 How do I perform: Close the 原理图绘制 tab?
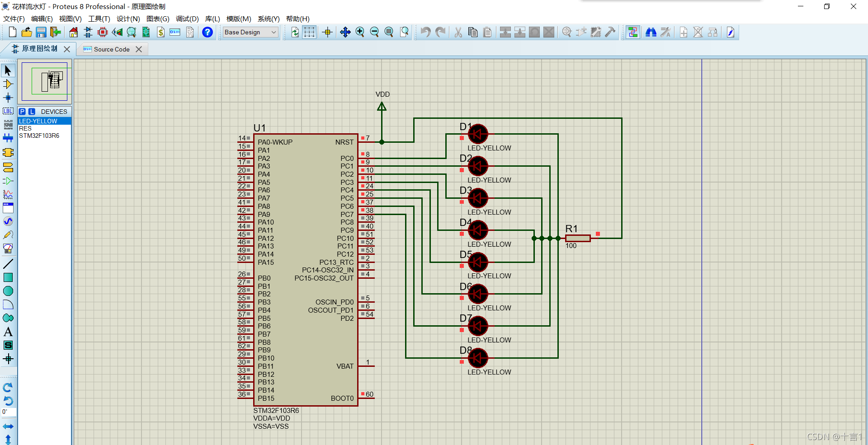click(x=67, y=49)
